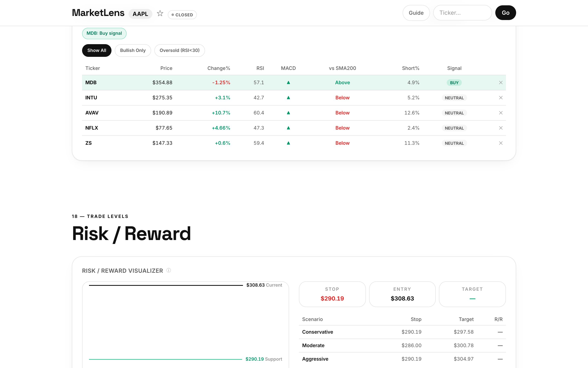Open Risk / Reward Visualizer info icon
Screen dimensions: 588x368
[169, 270]
